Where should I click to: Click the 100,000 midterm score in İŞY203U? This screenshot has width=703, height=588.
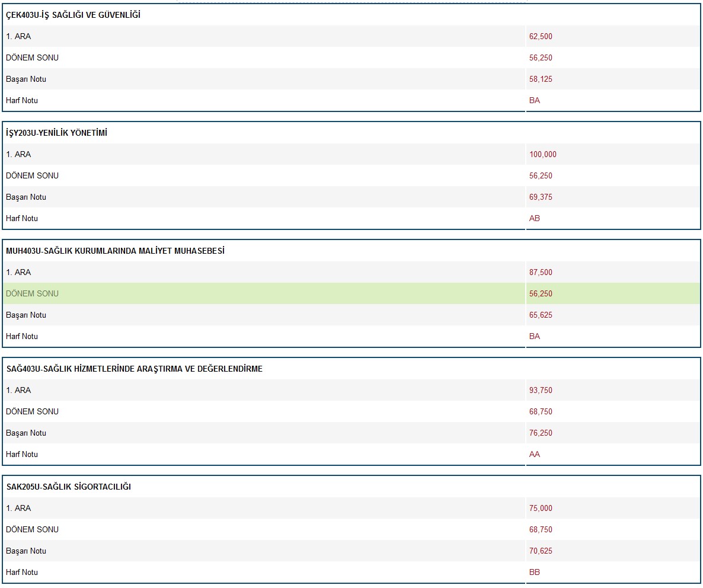542,154
